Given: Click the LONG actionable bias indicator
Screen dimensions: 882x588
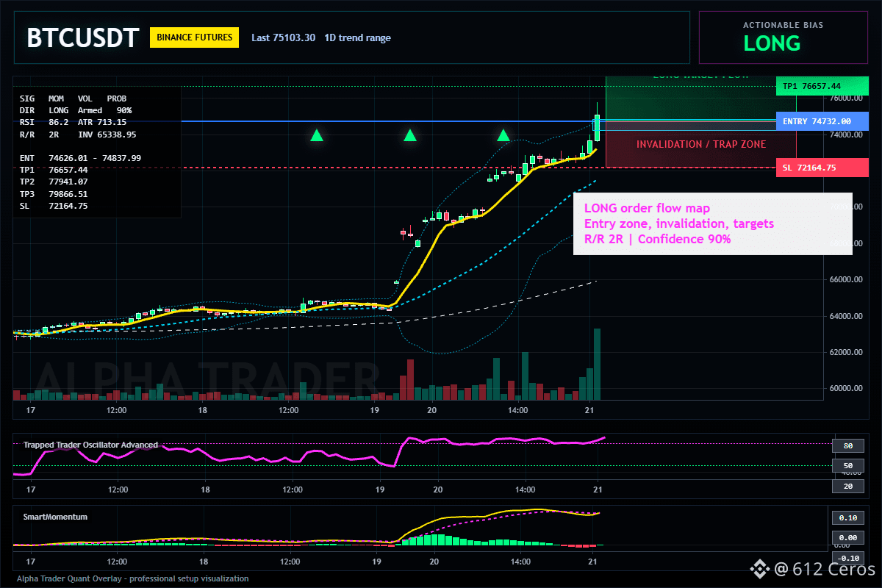Looking at the screenshot, I should (772, 44).
